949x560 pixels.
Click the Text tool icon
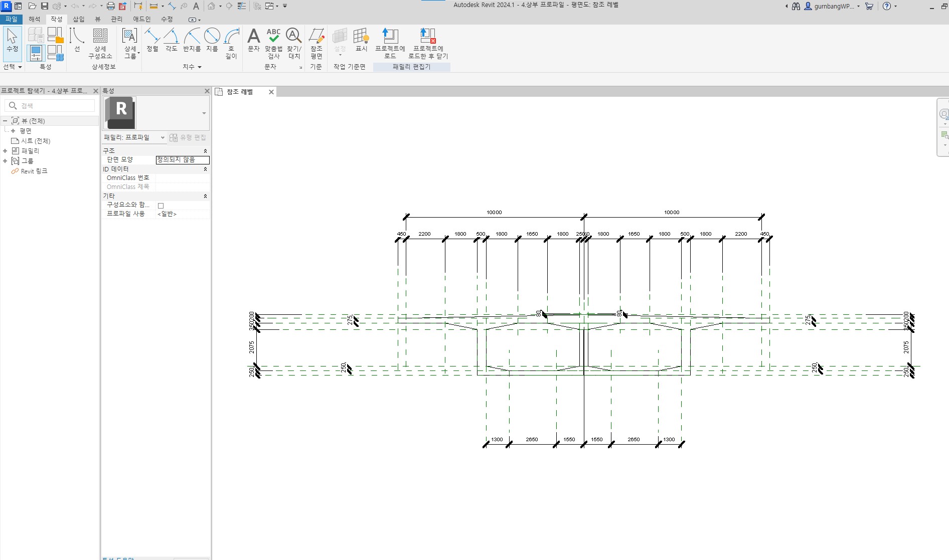(x=253, y=40)
